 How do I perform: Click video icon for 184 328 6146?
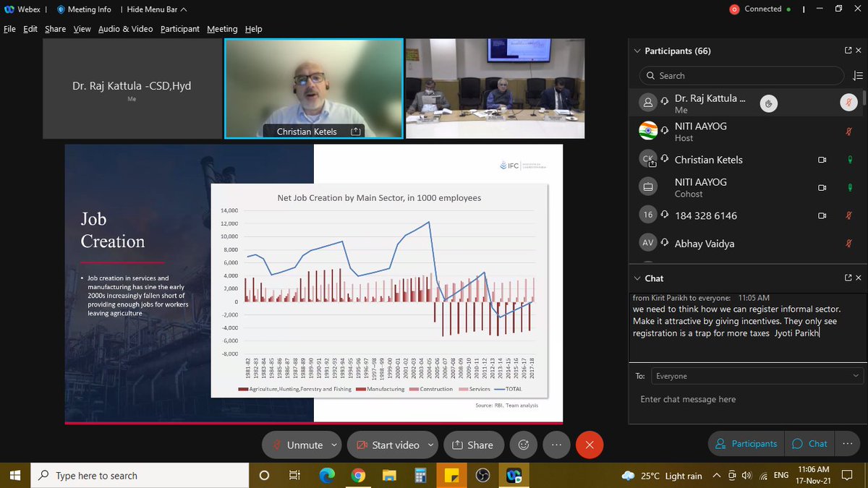click(822, 215)
